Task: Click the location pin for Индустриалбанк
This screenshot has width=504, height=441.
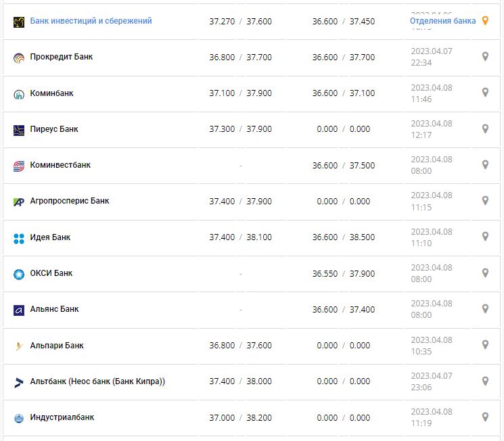Action: pos(485,417)
